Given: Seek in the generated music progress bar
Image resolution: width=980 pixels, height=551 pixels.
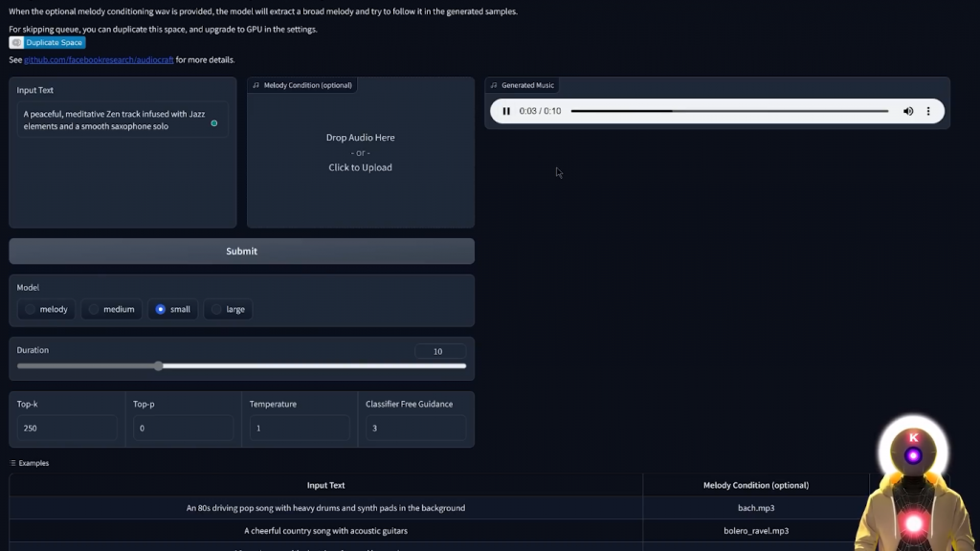Looking at the screenshot, I should point(729,111).
